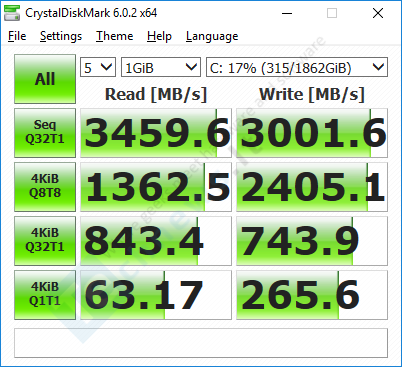Open the File menu
Image resolution: width=402 pixels, height=367 pixels.
point(17,36)
